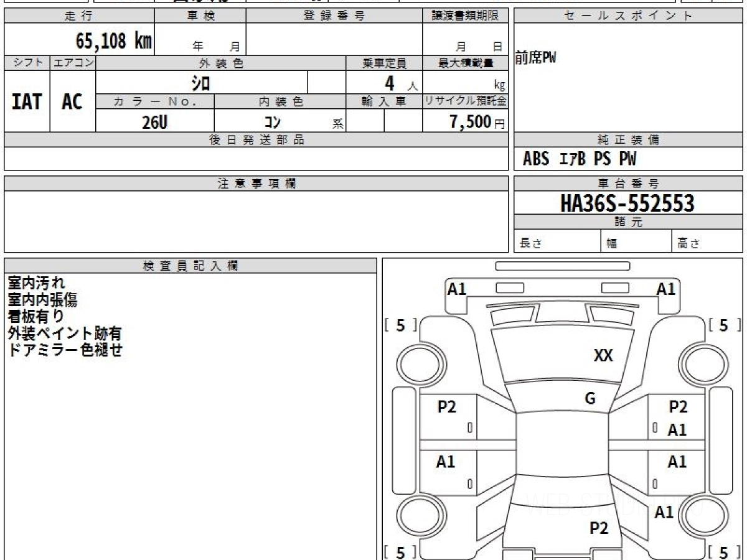Click the 乗車定員 header cell
Viewport: 747px width, 560px height.
pyautogui.click(x=384, y=63)
